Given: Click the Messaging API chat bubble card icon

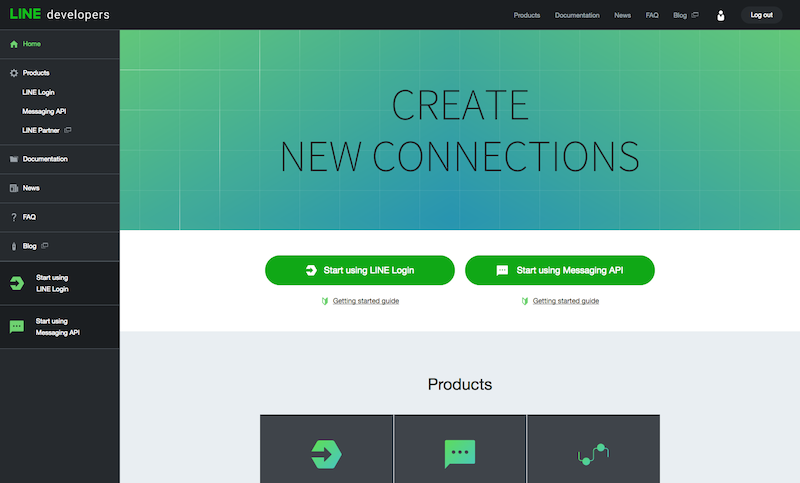Looking at the screenshot, I should tap(460, 454).
